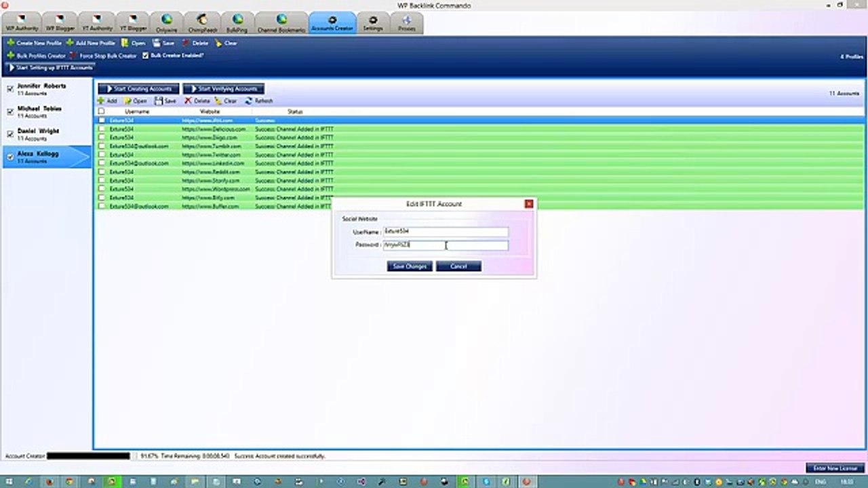Screen dimensions: 868x488
Task: Open the BulkPing tab
Action: coord(237,22)
